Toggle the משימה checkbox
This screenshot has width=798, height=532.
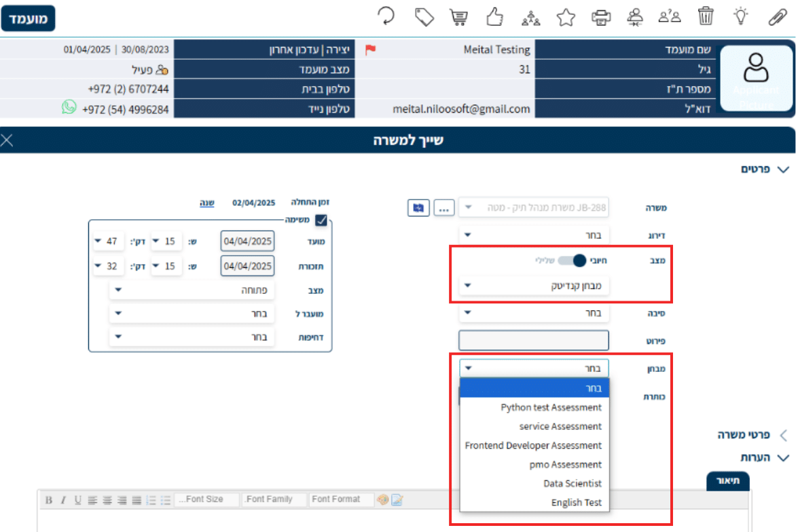(321, 220)
